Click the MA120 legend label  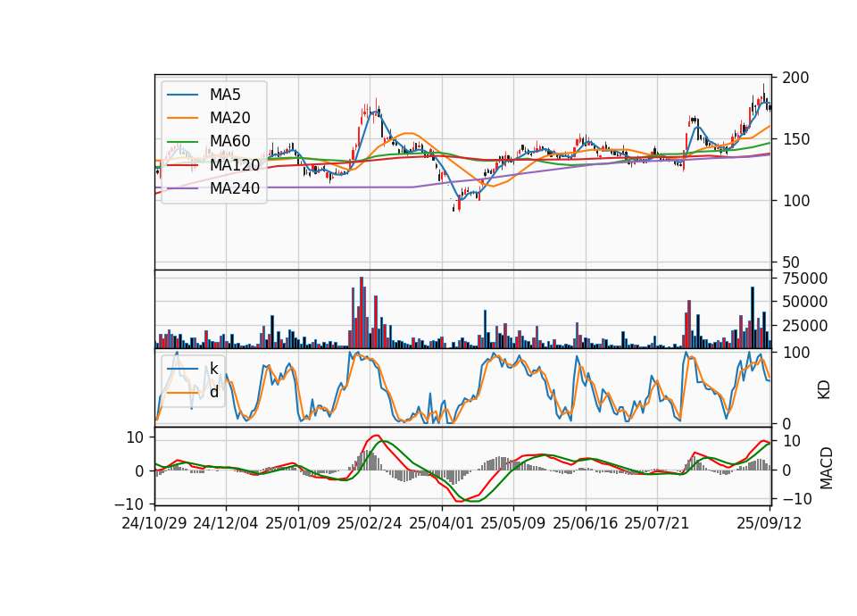point(235,164)
